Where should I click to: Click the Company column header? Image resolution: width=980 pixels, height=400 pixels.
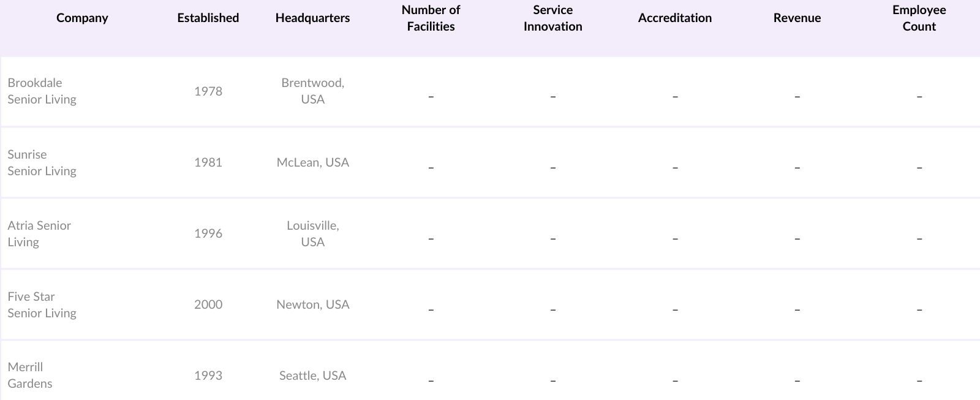(82, 18)
